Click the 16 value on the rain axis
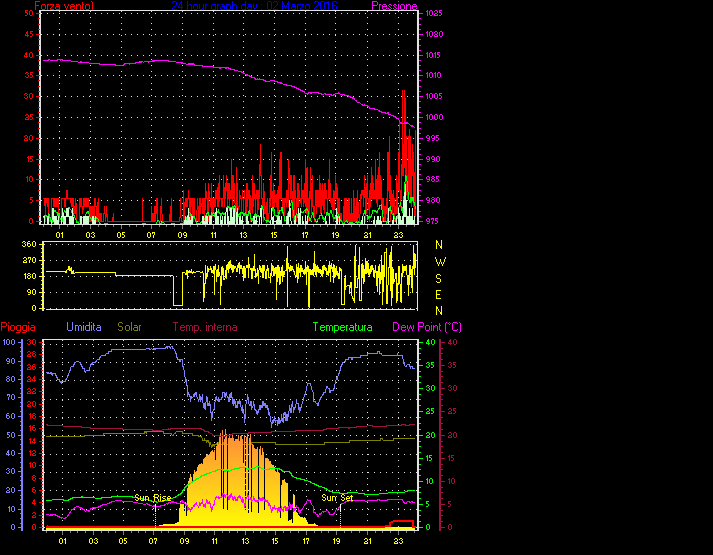Screen dimensions: 713x555 click(x=32, y=429)
